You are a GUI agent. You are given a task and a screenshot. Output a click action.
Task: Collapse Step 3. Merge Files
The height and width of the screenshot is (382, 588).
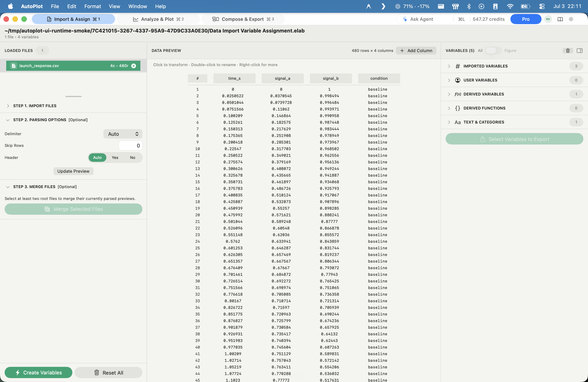[8, 187]
